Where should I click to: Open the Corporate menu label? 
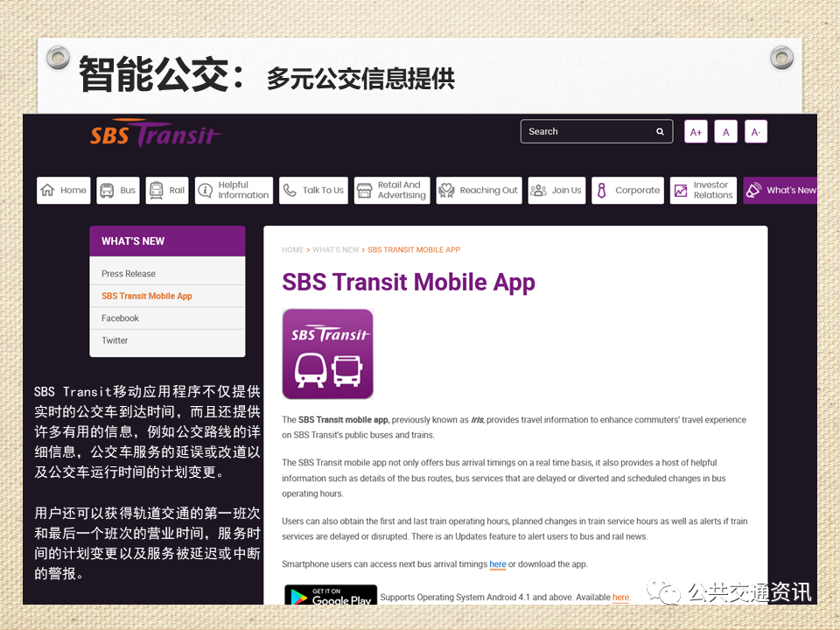638,190
